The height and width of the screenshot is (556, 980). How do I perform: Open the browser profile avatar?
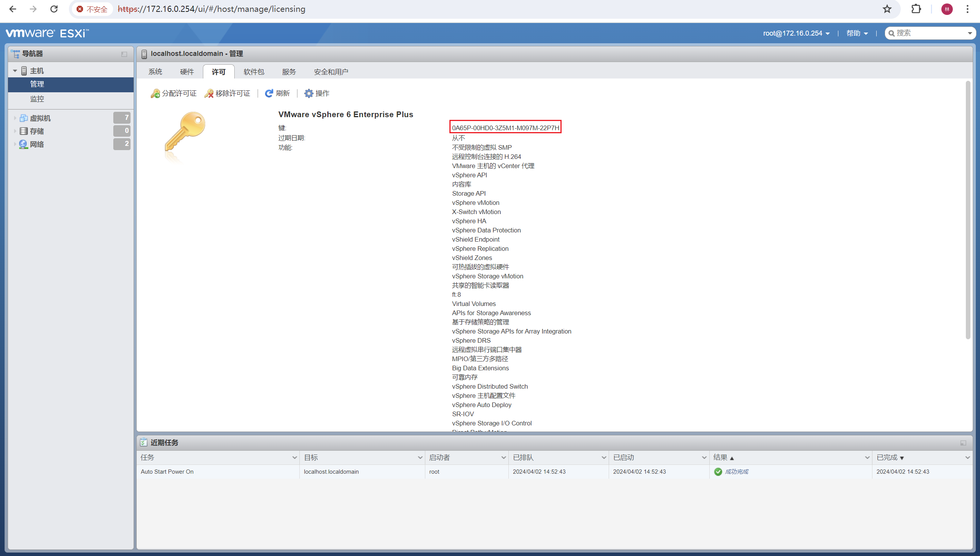coord(947,9)
